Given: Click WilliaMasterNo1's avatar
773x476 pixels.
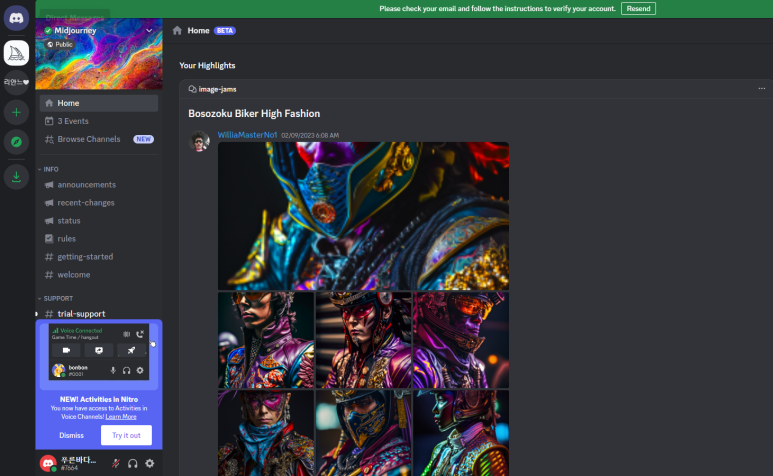Looking at the screenshot, I should tap(199, 141).
